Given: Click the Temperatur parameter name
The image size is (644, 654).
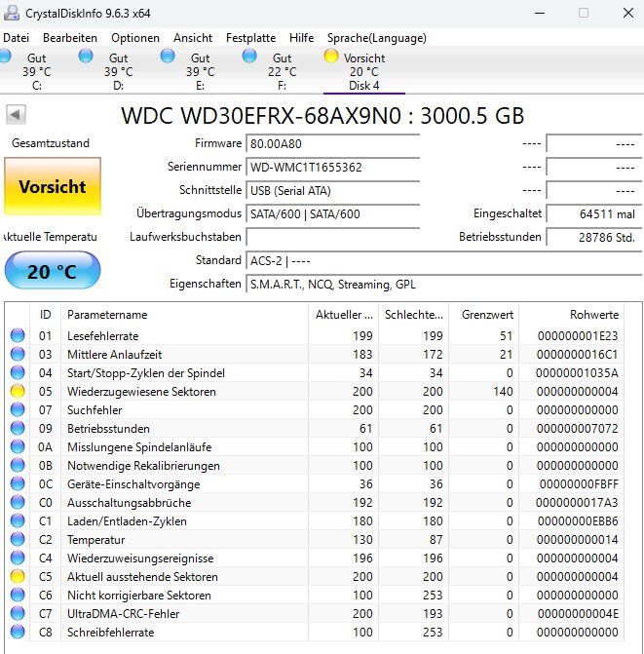Looking at the screenshot, I should point(96,540).
